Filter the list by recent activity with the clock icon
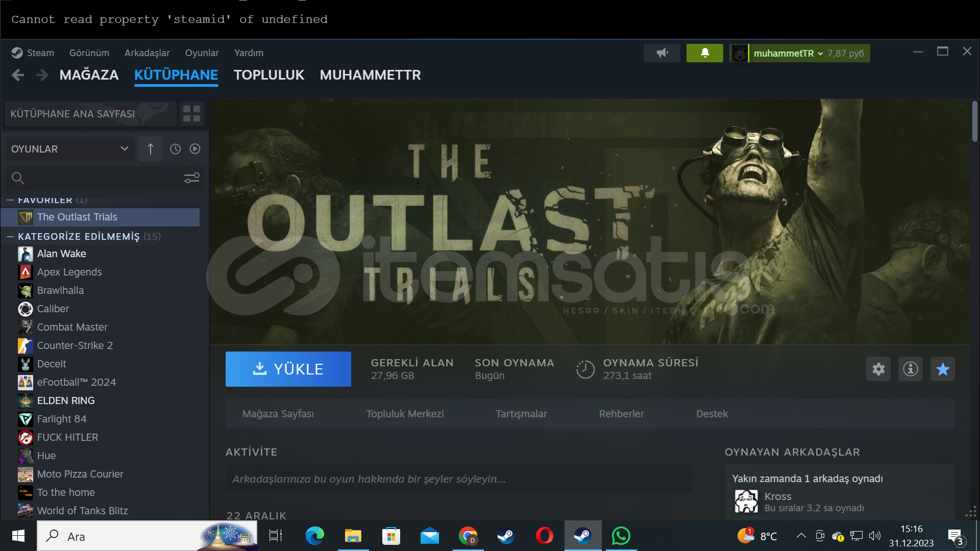The width and height of the screenshot is (980, 551). pyautogui.click(x=175, y=149)
